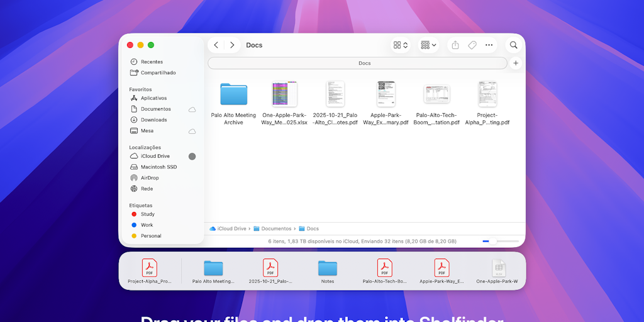Click the back navigation arrow
This screenshot has height=322, width=644.
[x=216, y=45]
